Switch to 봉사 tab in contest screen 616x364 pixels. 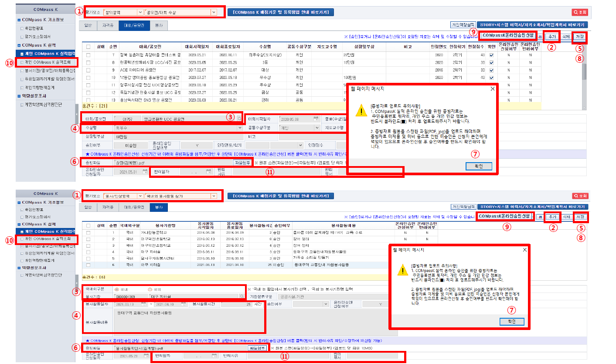[x=159, y=25]
